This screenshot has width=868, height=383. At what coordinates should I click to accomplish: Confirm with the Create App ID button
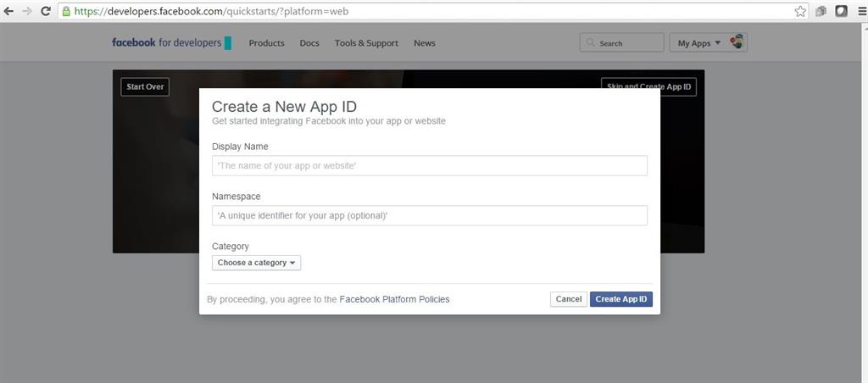pyautogui.click(x=621, y=299)
